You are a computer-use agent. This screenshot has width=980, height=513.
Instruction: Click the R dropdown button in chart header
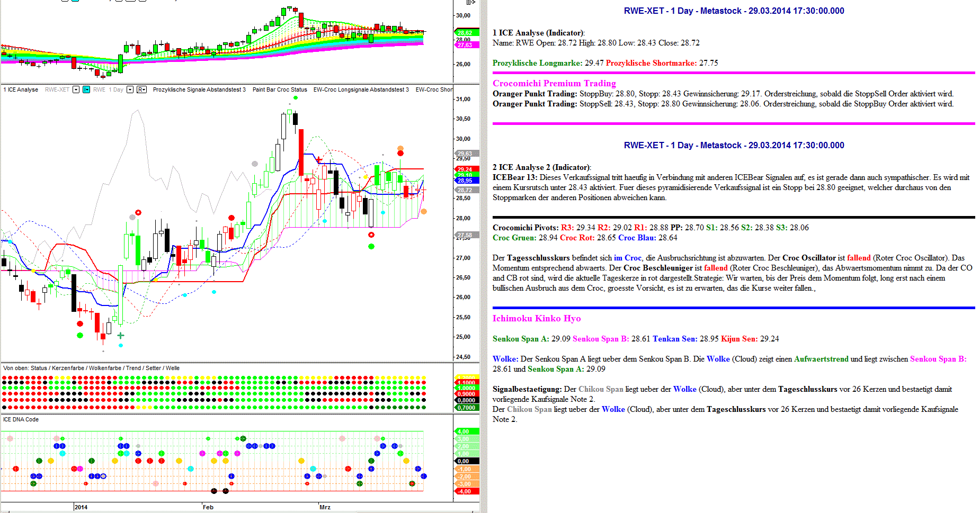[141, 89]
